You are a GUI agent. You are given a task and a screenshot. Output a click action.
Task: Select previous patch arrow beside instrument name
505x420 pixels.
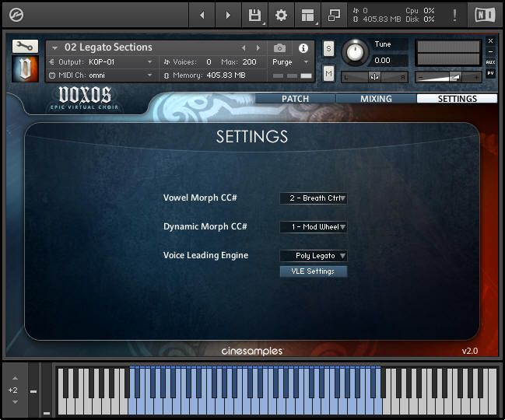tap(244, 48)
